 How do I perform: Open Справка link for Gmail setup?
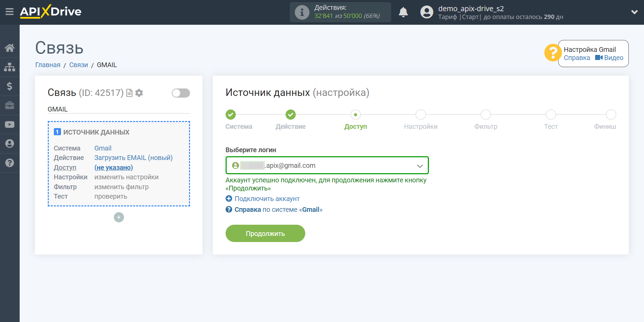point(577,58)
